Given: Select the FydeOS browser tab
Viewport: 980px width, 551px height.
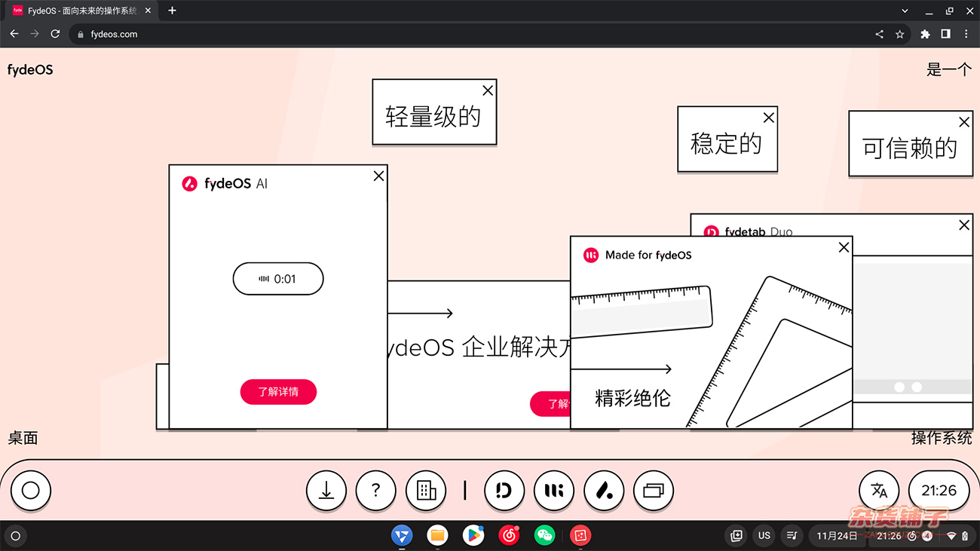Looking at the screenshot, I should coord(81,11).
